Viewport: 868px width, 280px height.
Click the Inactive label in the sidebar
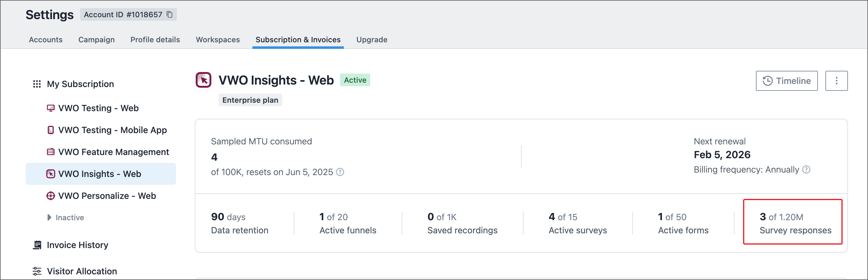(x=70, y=218)
